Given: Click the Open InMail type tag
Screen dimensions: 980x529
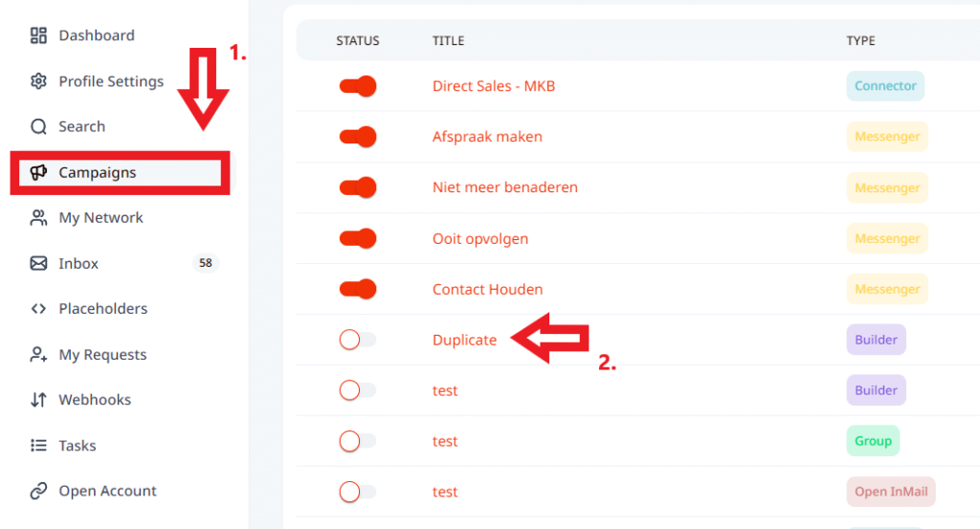Looking at the screenshot, I should (x=890, y=492).
